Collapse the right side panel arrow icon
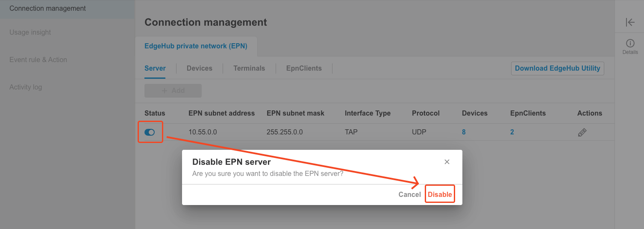644x229 pixels. pos(630,22)
